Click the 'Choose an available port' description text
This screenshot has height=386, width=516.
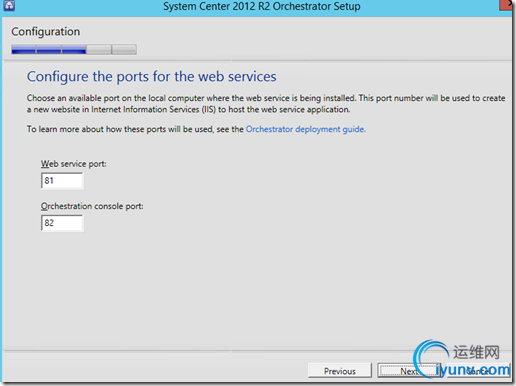pyautogui.click(x=266, y=104)
